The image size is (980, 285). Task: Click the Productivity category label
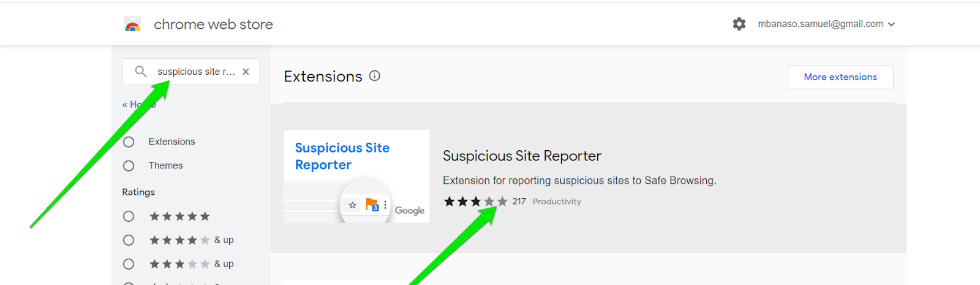[557, 202]
